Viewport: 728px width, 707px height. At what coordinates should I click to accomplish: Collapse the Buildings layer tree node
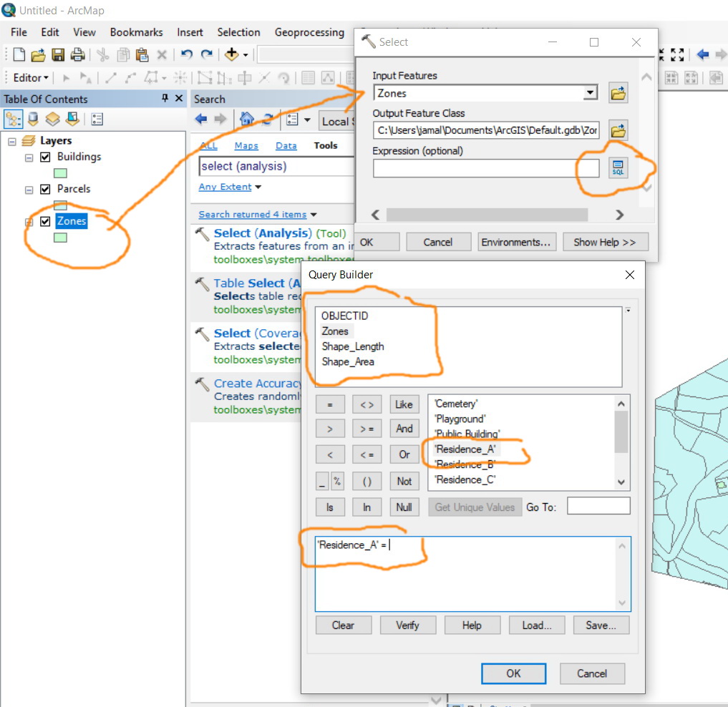click(x=29, y=158)
